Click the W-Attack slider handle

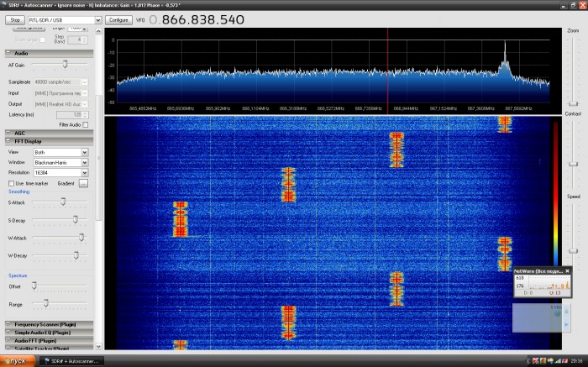81,237
